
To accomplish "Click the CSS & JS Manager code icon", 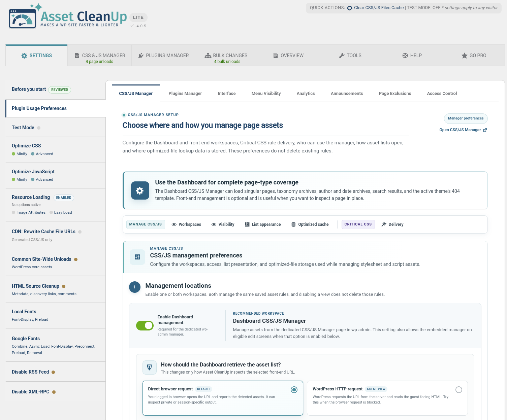I will (x=77, y=56).
